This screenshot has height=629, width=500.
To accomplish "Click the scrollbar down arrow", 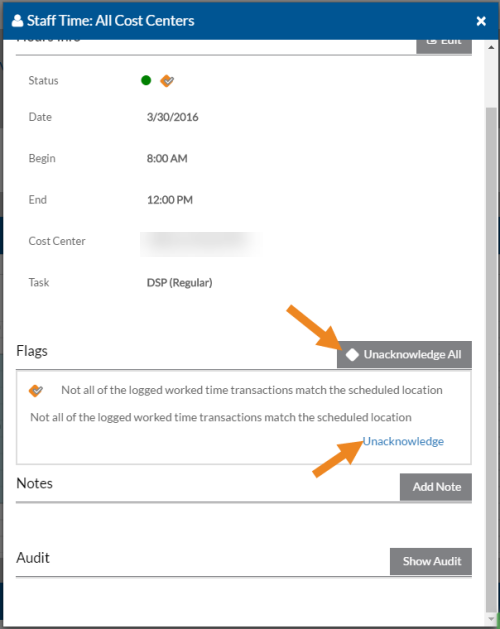I will (491, 619).
